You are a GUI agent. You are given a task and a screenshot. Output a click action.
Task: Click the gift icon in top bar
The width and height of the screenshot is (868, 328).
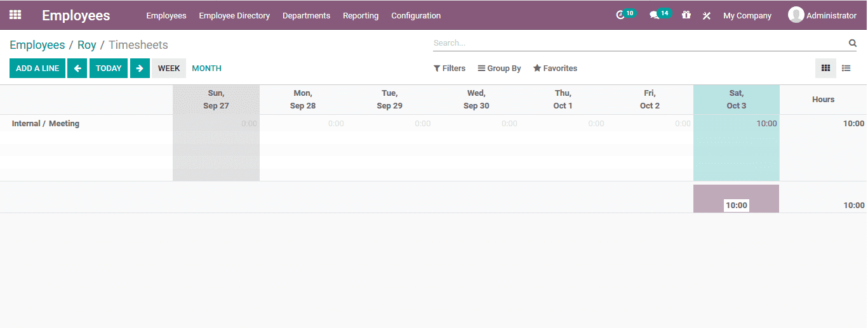point(686,15)
